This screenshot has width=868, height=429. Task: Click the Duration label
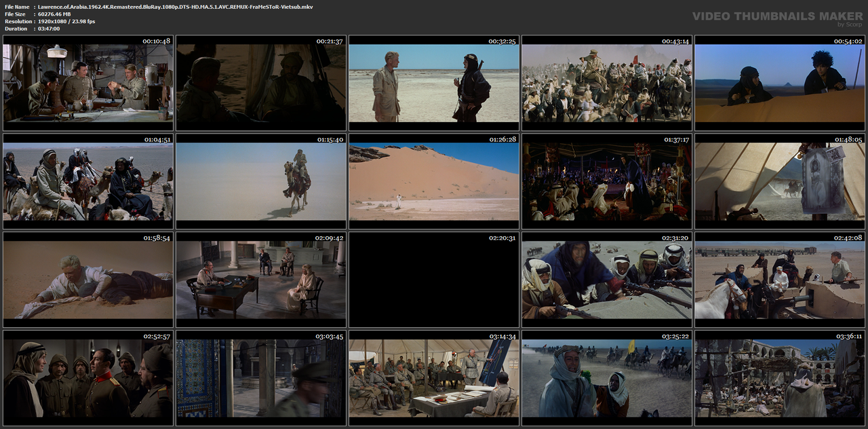point(15,29)
